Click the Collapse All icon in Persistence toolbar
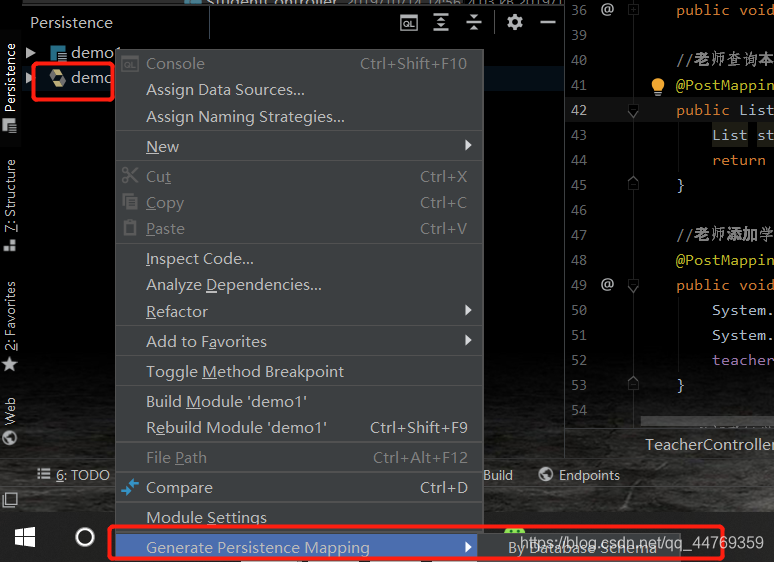This screenshot has width=774, height=562. point(474,22)
